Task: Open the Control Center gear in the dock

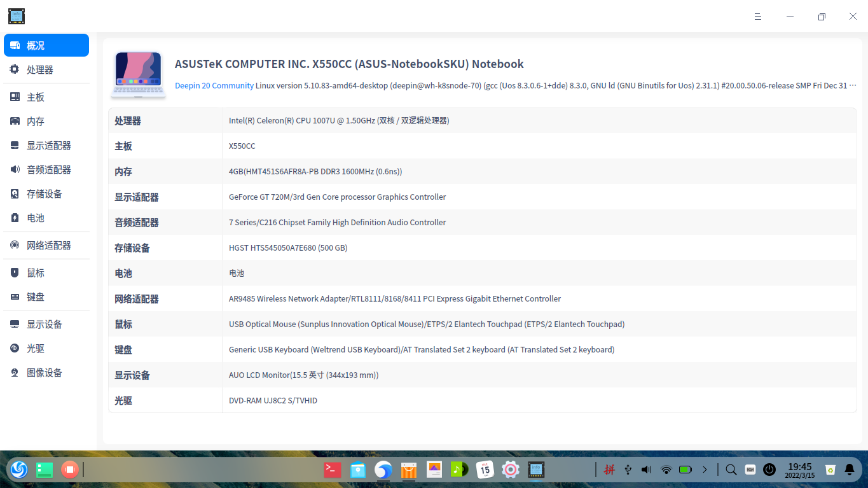Action: click(x=511, y=470)
